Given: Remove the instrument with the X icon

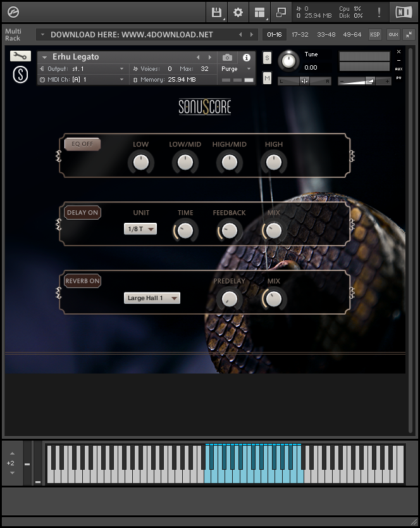Looking at the screenshot, I should click(398, 52).
